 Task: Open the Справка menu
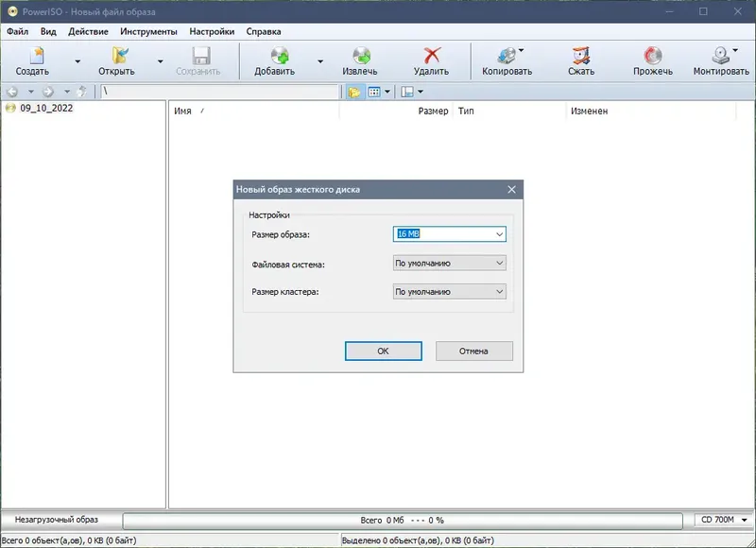tap(264, 32)
